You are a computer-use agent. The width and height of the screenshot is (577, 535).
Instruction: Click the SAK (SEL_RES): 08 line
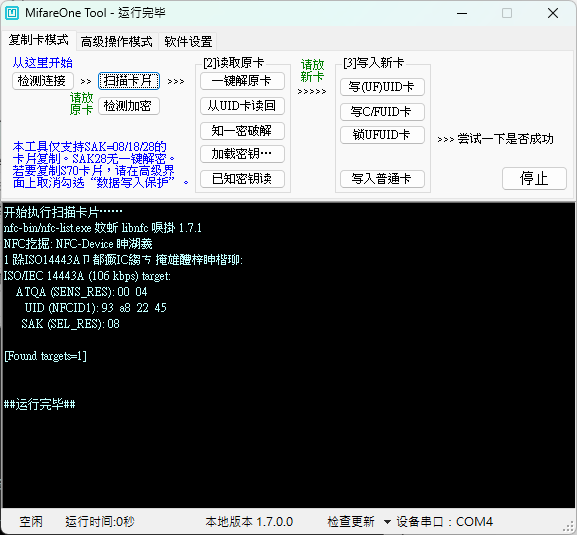coord(70,324)
